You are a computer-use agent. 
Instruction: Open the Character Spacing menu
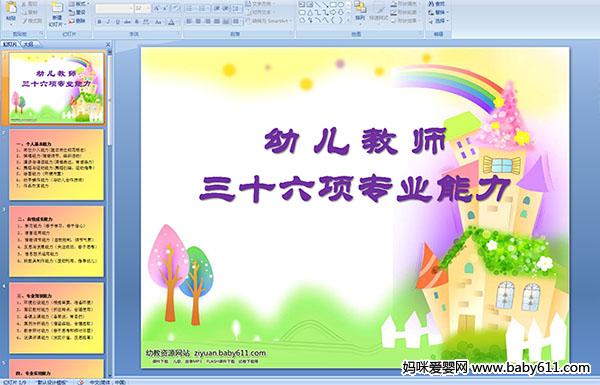tap(147, 22)
